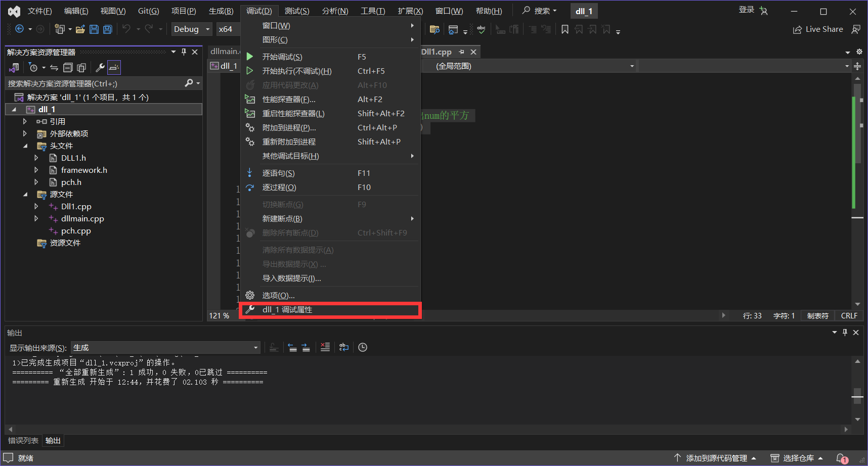Click the editor's vertical scrollbar track
This screenshot has height=466, width=868.
[x=857, y=253]
